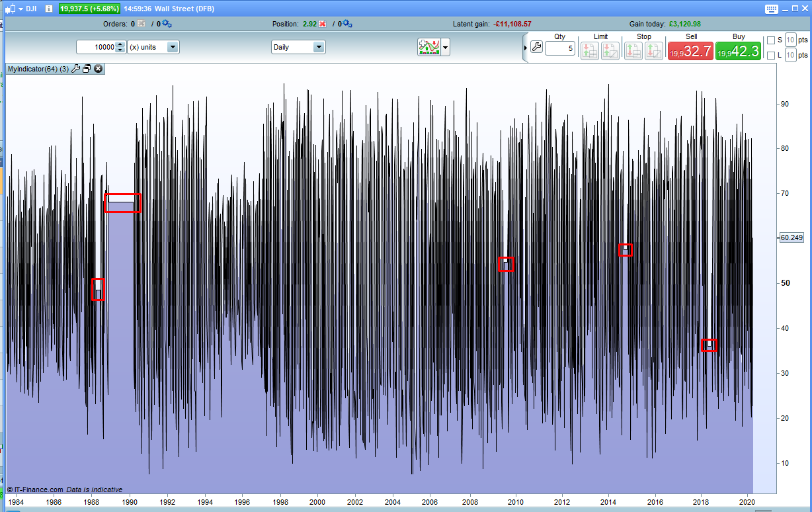Close the open 2.92 position
The width and height of the screenshot is (812, 512).
coord(323,24)
